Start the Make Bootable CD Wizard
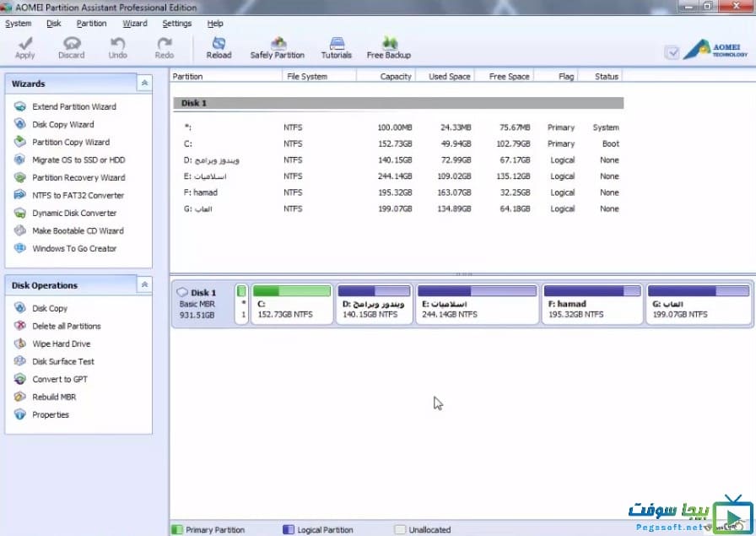Screen dimensions: 756x536 pos(78,230)
